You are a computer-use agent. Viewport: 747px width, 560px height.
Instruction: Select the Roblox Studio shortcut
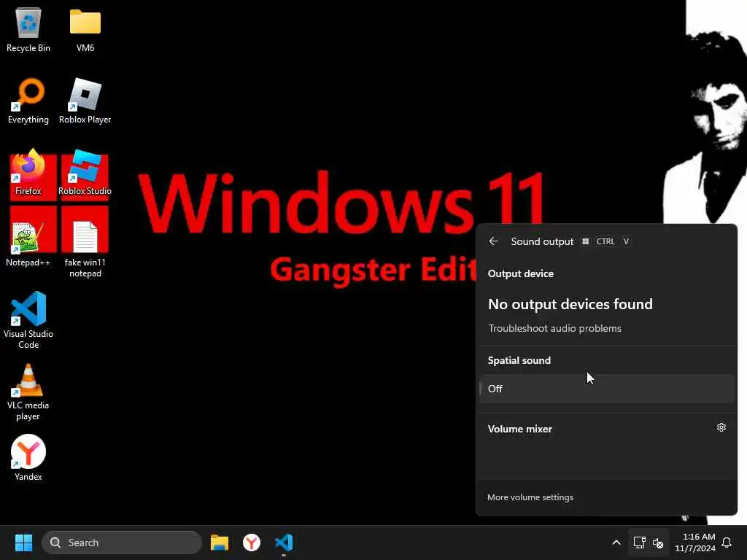85,172
